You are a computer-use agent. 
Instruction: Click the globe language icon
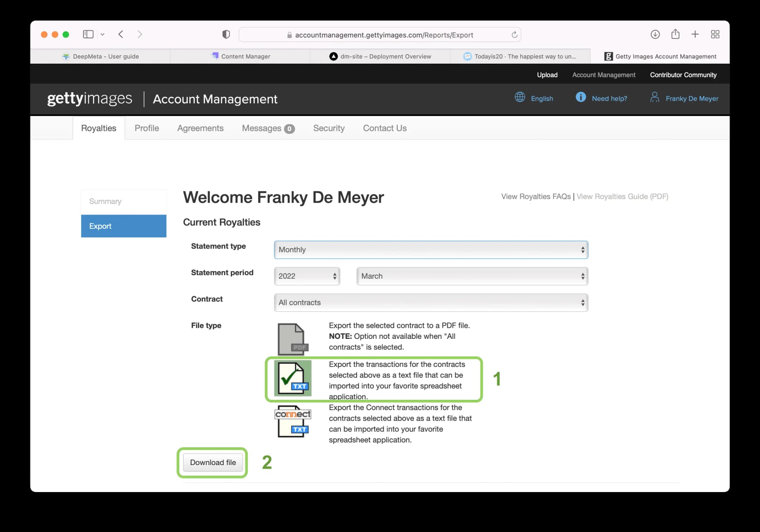tap(520, 97)
